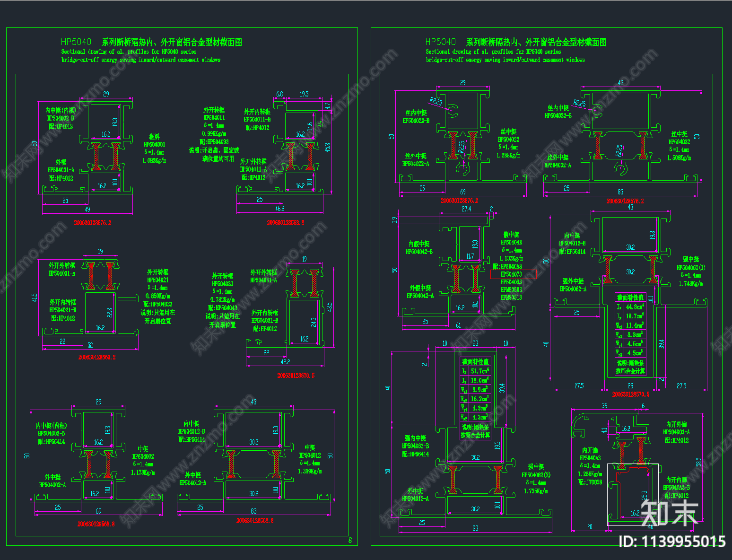This screenshot has height=560, width=732.
Task: Click the HP504001-A outer frame label
Action: [61, 170]
